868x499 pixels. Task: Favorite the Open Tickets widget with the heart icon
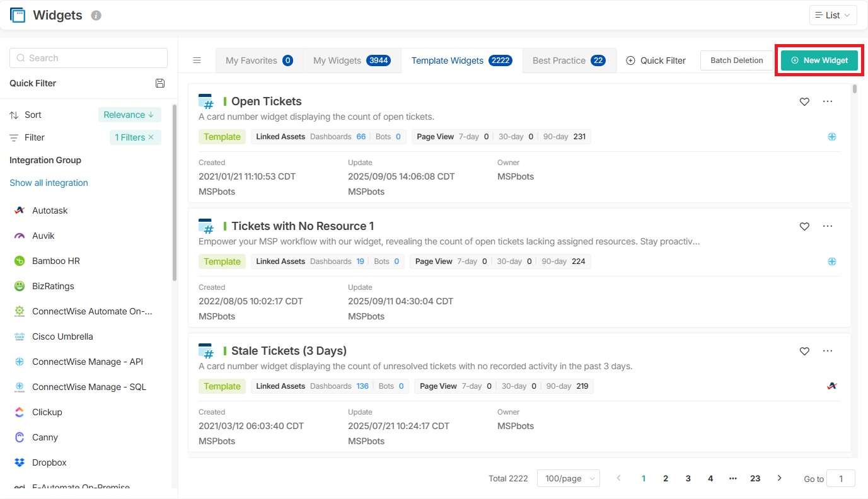[804, 101]
